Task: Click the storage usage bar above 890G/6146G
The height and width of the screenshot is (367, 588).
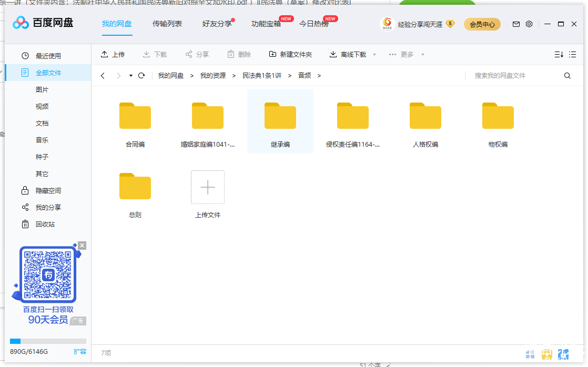Action: (x=48, y=341)
